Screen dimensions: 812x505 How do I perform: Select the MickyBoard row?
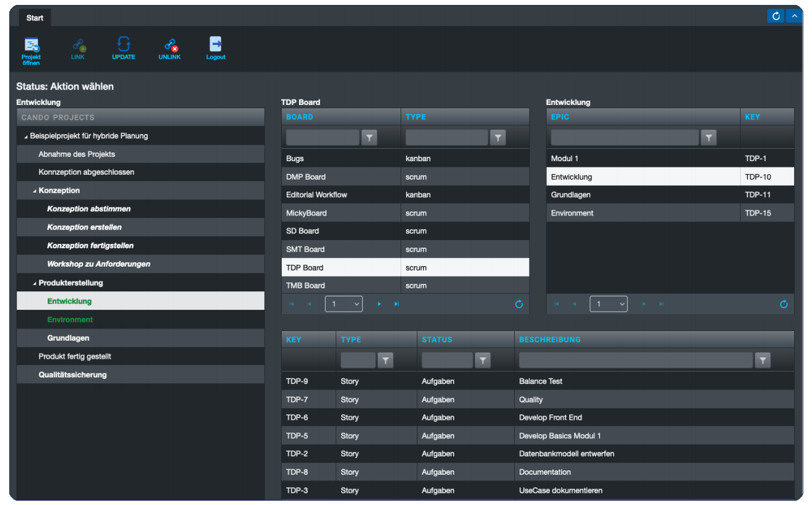405,213
